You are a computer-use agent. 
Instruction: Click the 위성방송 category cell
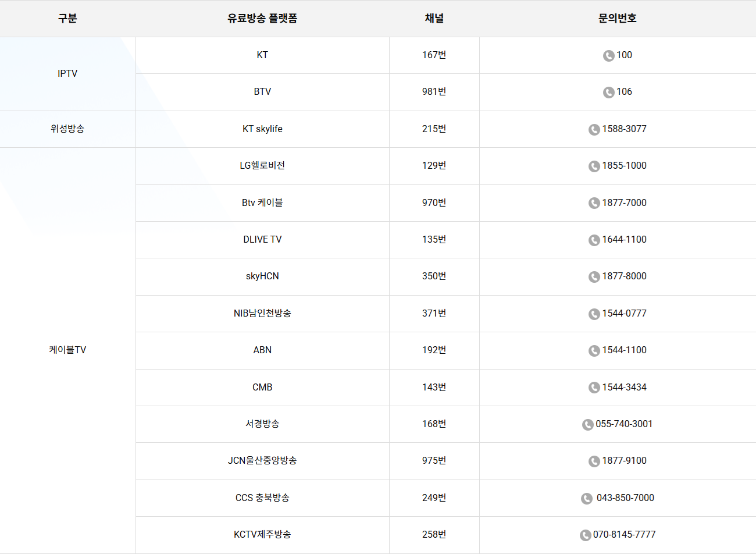click(67, 129)
